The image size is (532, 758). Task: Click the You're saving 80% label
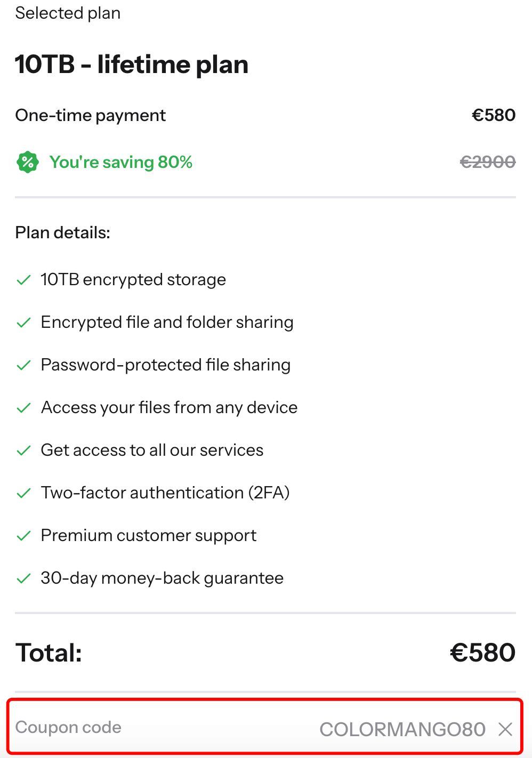pos(121,162)
